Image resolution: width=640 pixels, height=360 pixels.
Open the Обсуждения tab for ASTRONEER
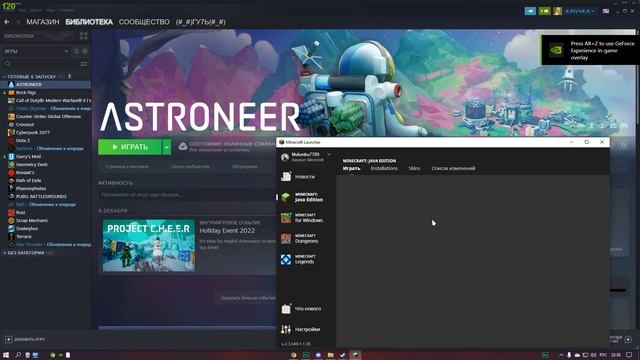(x=244, y=167)
